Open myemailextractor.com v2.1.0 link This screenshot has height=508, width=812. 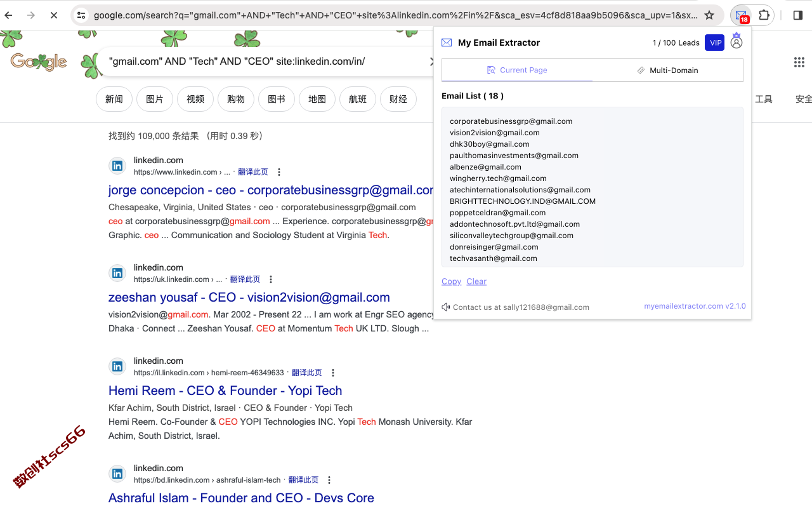(x=695, y=306)
